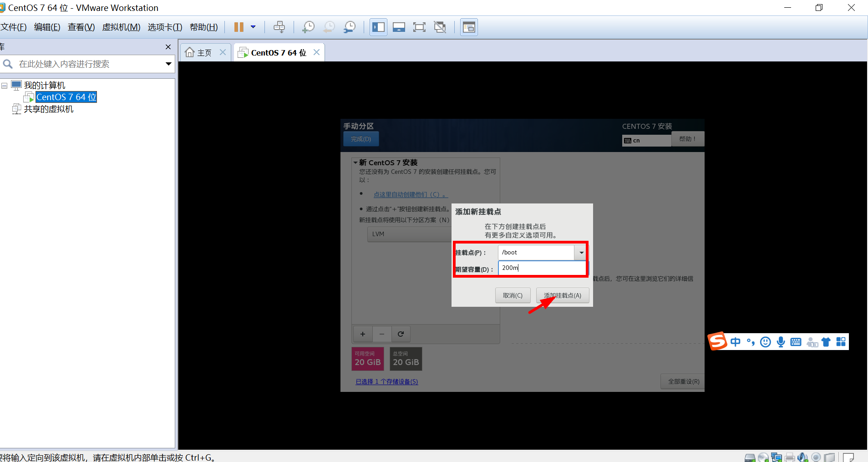Screen dimensions: 868x462
Task: Open the 挂载点 dropdown arrow
Action: pos(581,253)
